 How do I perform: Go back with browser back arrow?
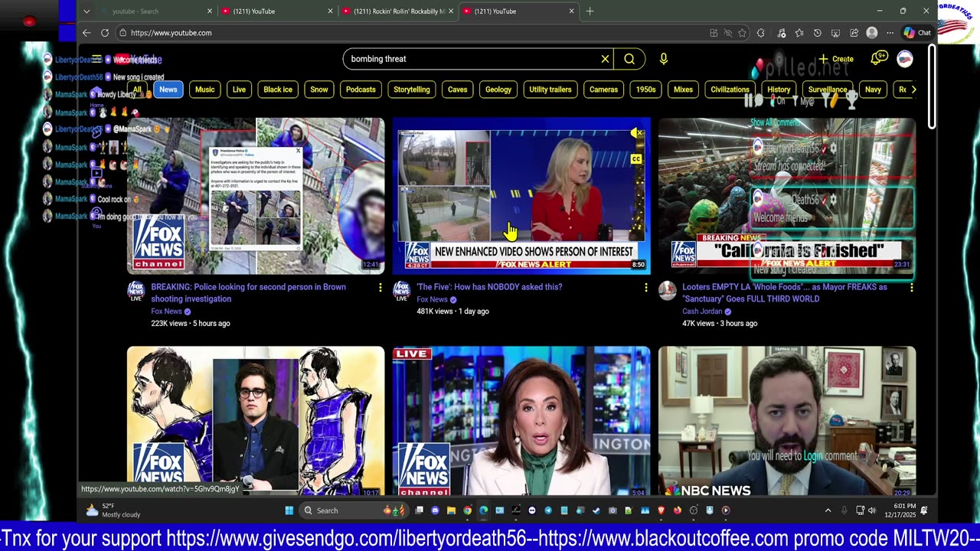87,33
